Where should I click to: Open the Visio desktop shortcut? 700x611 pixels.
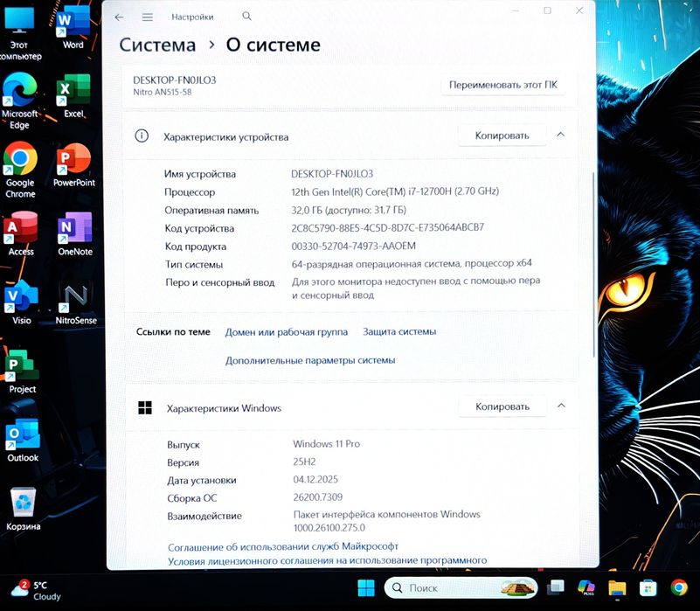[21, 303]
